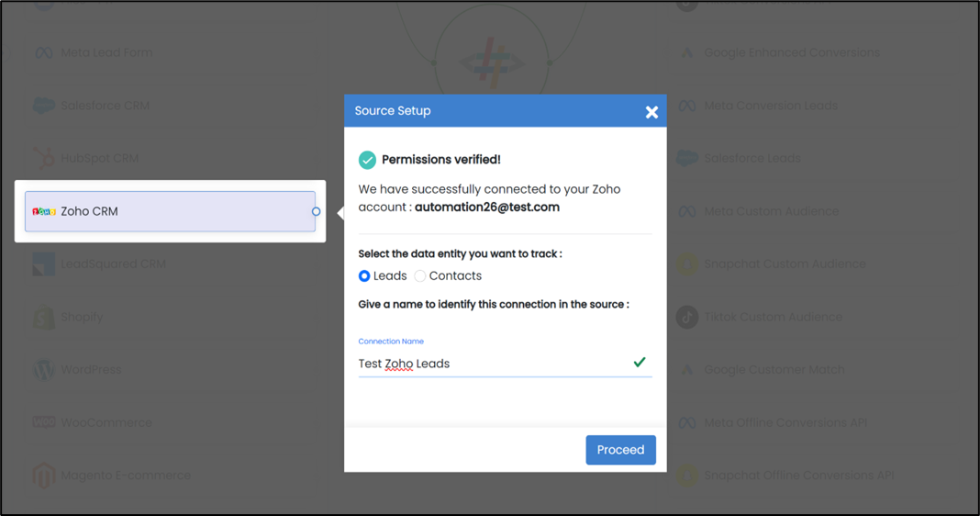The image size is (980, 516).
Task: Select the Contacts radio button
Action: (x=420, y=275)
